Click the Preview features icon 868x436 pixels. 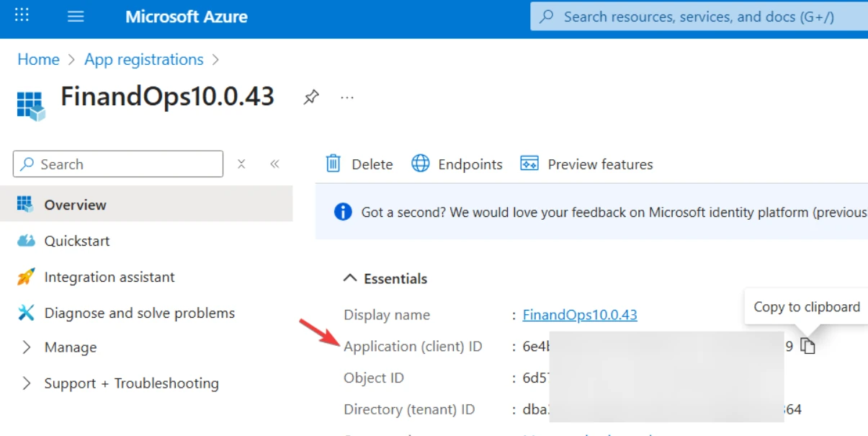pos(529,164)
